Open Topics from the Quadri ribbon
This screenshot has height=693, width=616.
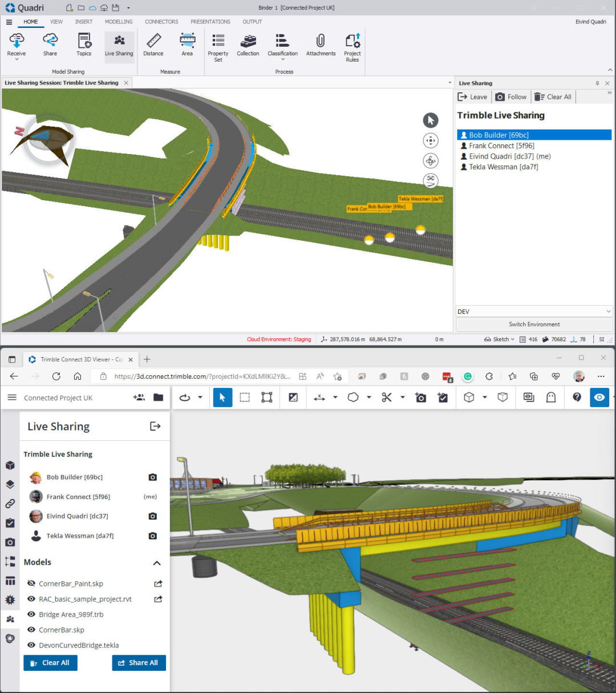84,44
